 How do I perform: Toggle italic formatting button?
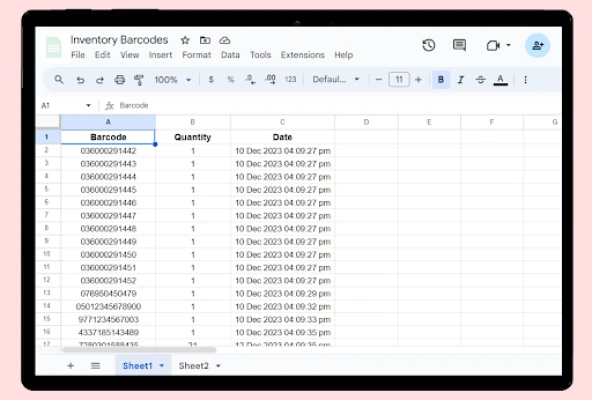click(461, 80)
